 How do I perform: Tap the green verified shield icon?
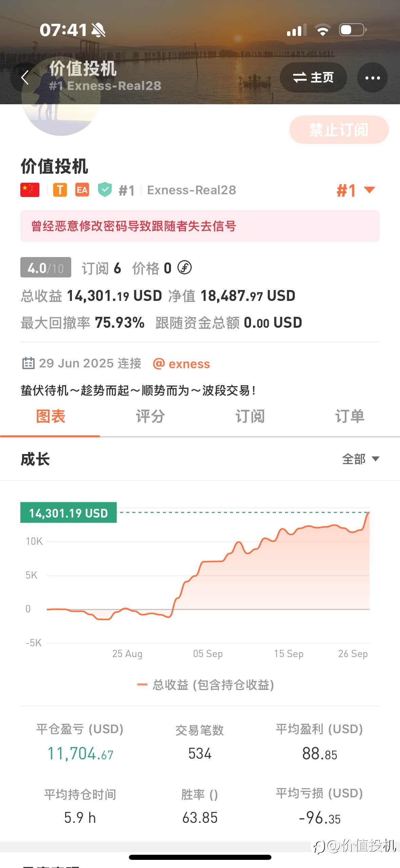coord(105,189)
